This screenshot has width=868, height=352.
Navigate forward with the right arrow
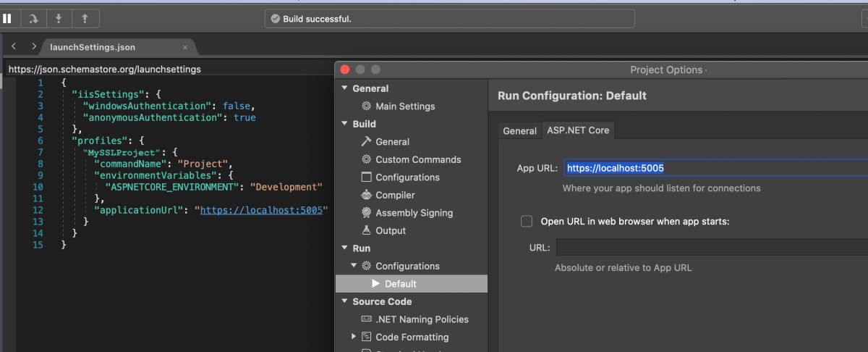[x=33, y=46]
